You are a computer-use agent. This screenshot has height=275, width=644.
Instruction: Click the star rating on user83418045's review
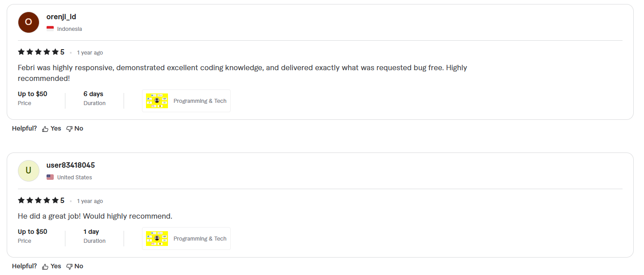coord(38,200)
